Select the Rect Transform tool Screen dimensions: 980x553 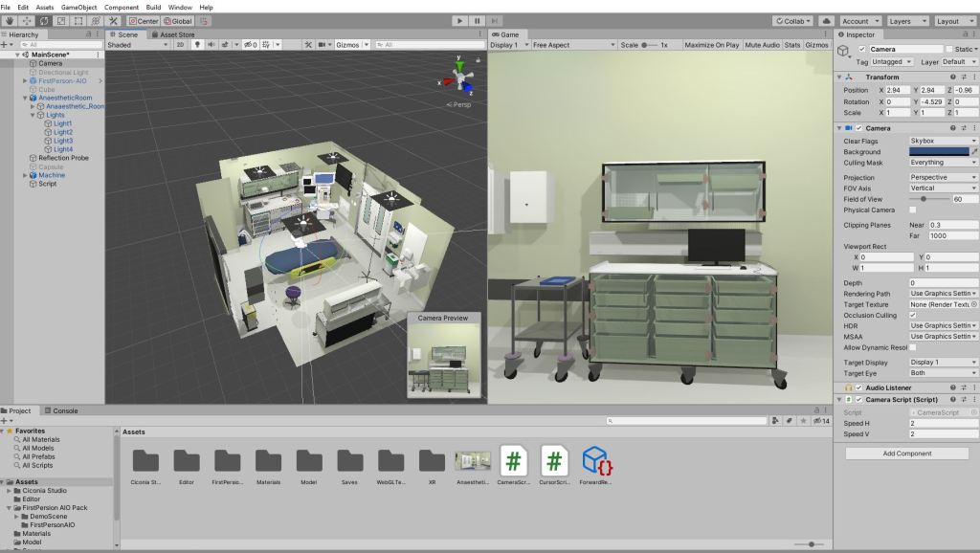coord(78,21)
